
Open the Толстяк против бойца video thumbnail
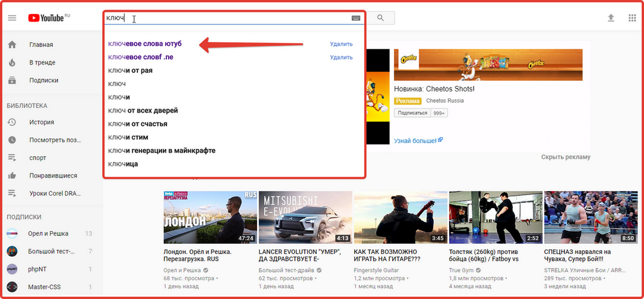(x=495, y=217)
